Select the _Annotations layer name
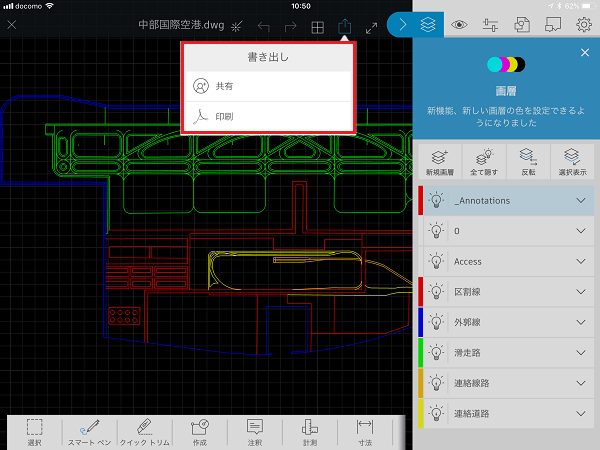 (x=482, y=201)
